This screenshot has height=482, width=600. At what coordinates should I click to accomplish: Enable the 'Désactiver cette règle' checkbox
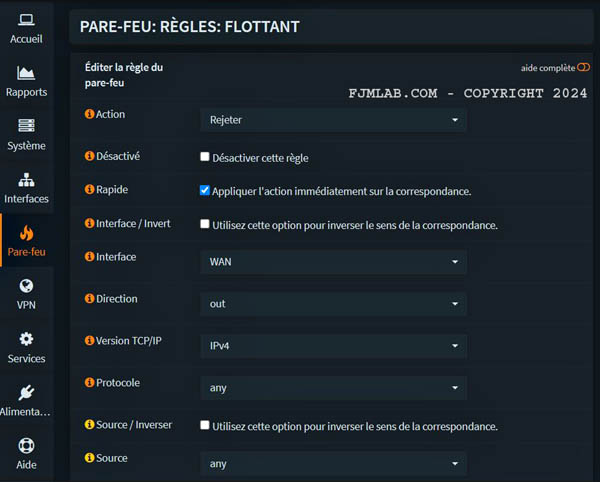click(x=205, y=157)
